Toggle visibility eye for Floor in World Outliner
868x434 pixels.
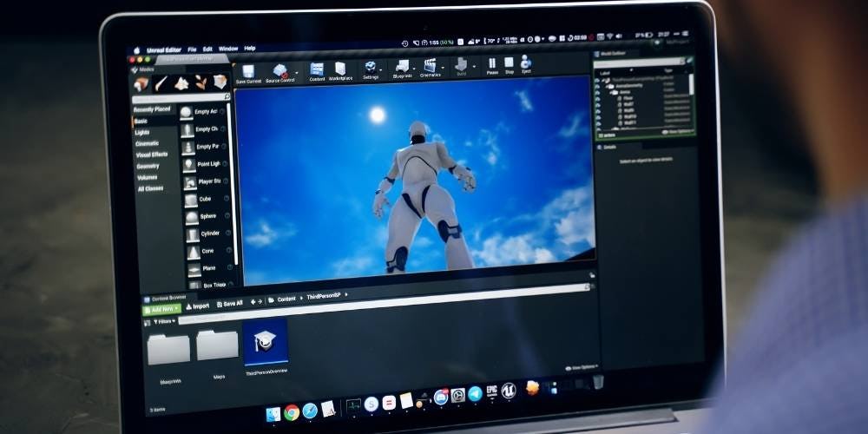598,98
